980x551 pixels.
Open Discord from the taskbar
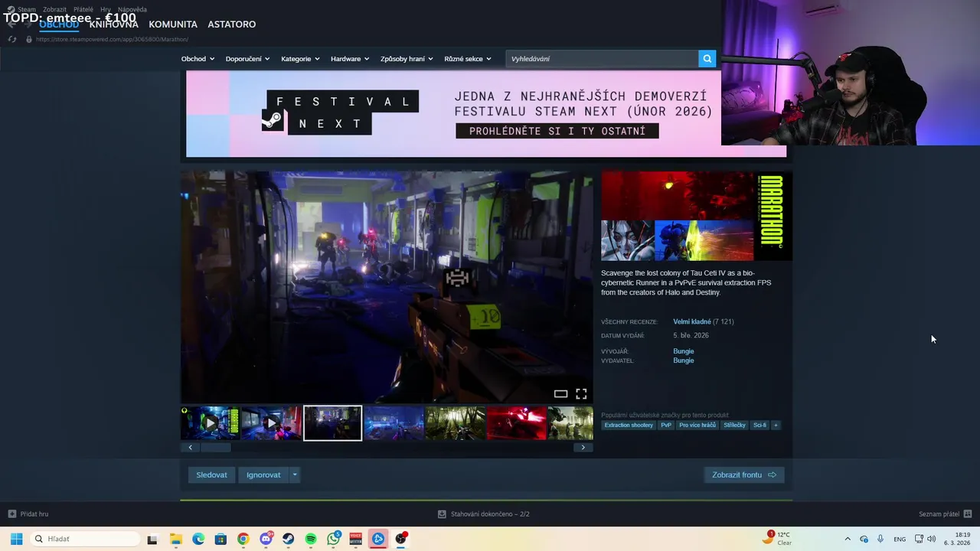pos(266,539)
